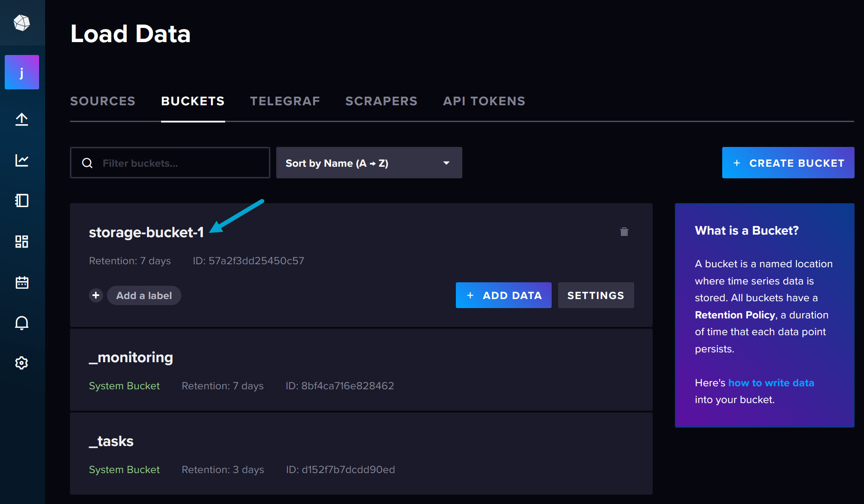
Task: Focus the Filter buckets search field
Action: [180, 163]
